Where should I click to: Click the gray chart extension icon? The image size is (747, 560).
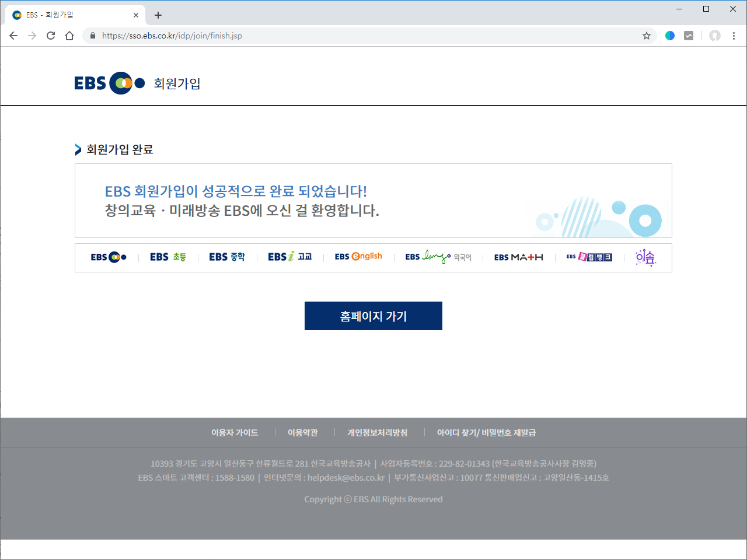(689, 36)
